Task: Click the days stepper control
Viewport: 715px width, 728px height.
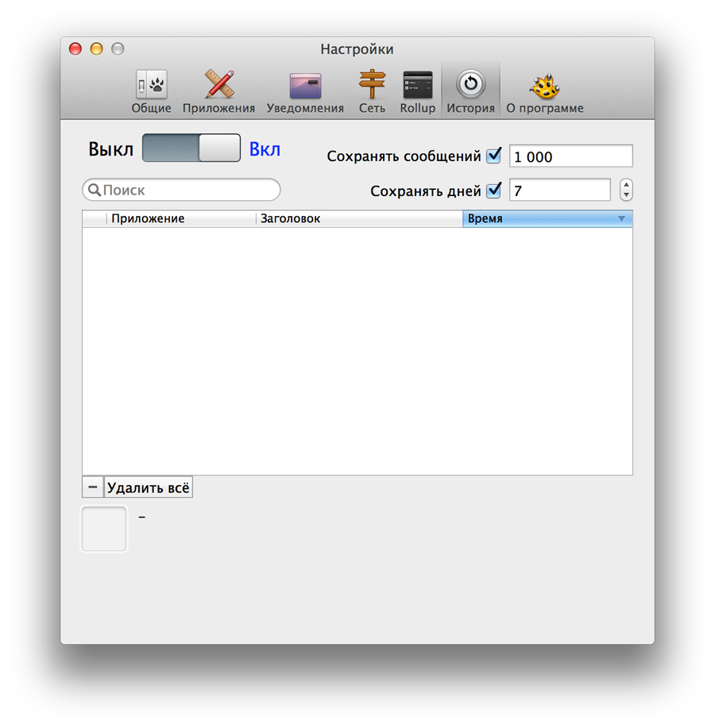Action: [626, 191]
